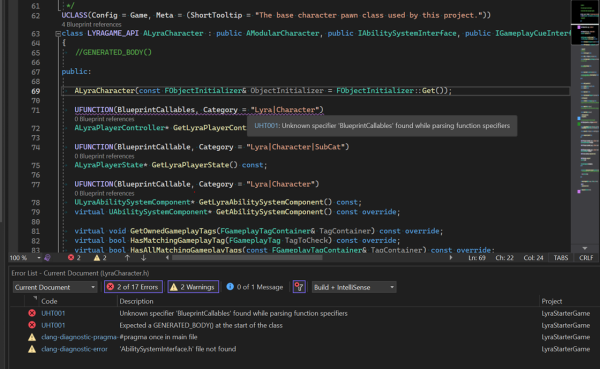
Task: Click the horizontal scrollbar thumb under the editor
Action: (x=247, y=258)
